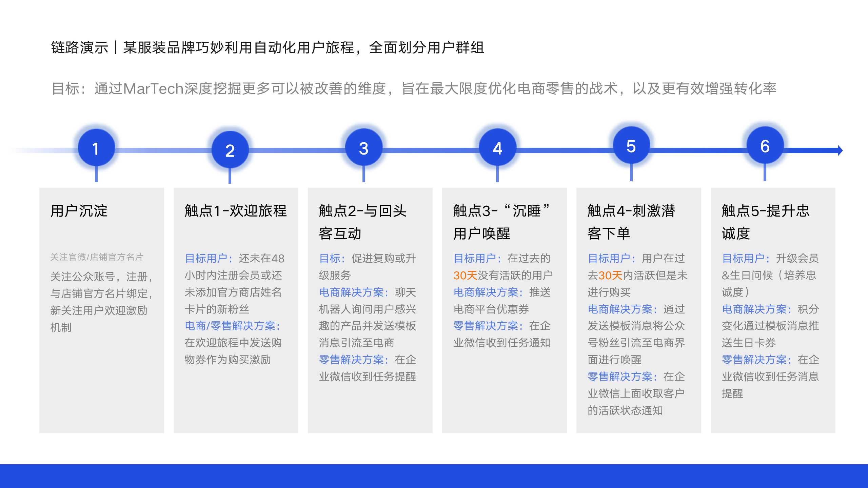The image size is (868, 488).
Task: Click the text '业微信收到任务通知'
Action: [502, 343]
